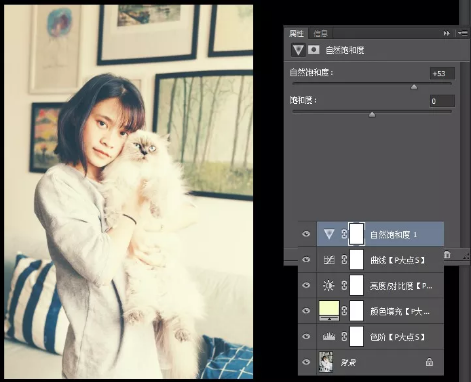Hide the 曲线 layer
The image size is (471, 382).
tap(306, 259)
